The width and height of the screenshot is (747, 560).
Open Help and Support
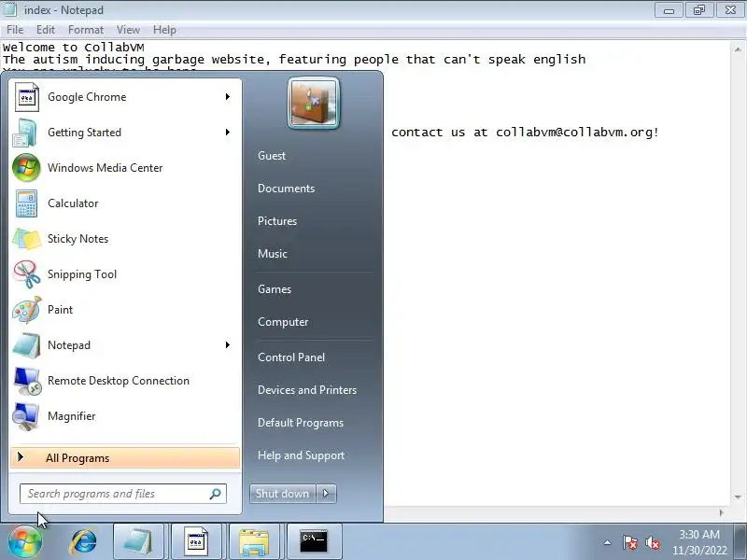tap(301, 455)
